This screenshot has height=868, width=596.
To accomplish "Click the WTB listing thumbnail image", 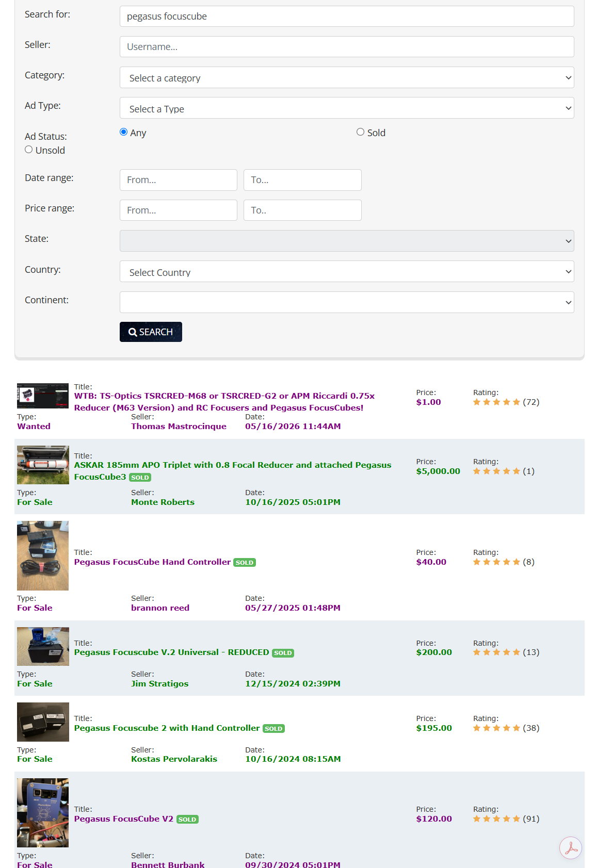I will (43, 396).
